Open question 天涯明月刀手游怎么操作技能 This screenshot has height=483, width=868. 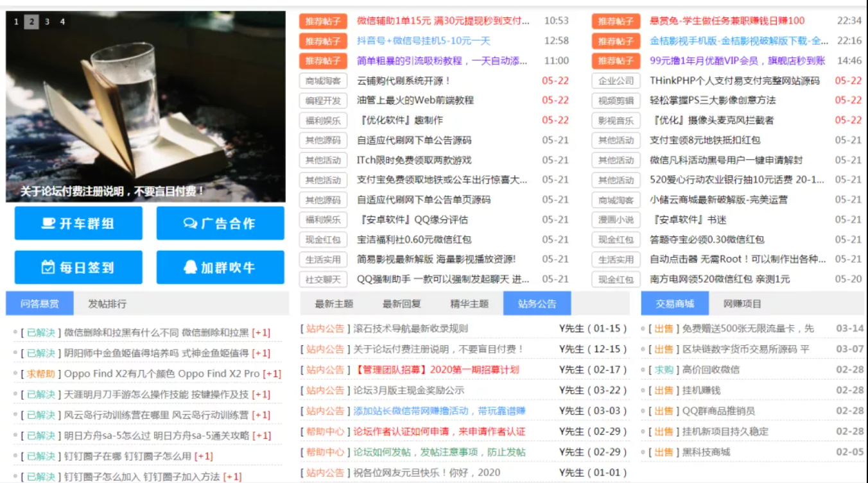pos(156,394)
